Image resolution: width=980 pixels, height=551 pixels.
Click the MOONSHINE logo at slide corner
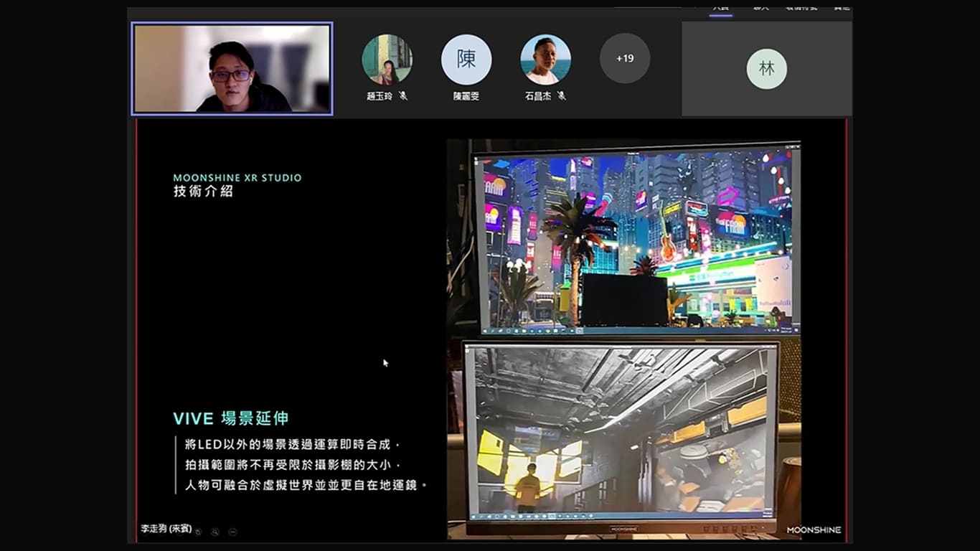[x=814, y=530]
